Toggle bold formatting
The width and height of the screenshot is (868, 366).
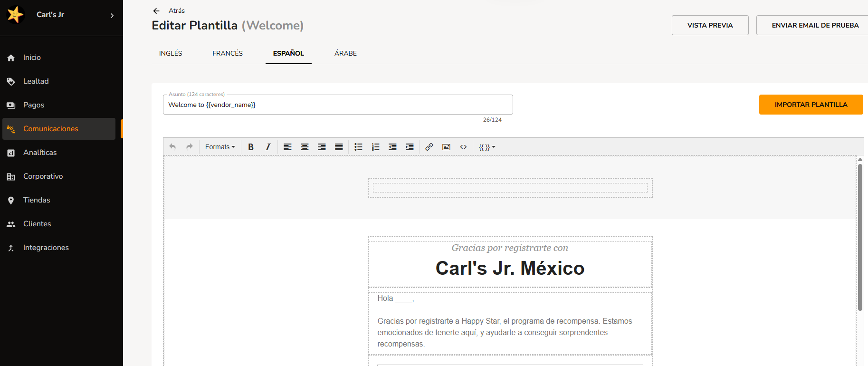(251, 147)
